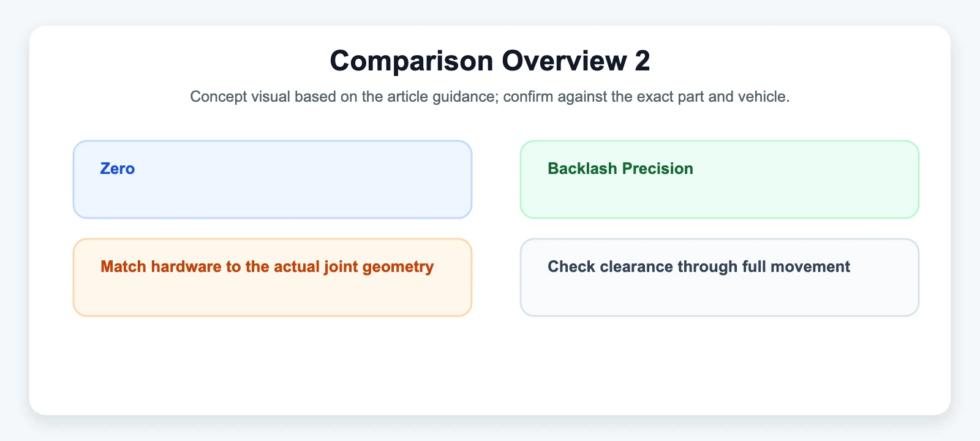The height and width of the screenshot is (441, 980).
Task: Click the number 2 in the heading
Action: pos(643,61)
